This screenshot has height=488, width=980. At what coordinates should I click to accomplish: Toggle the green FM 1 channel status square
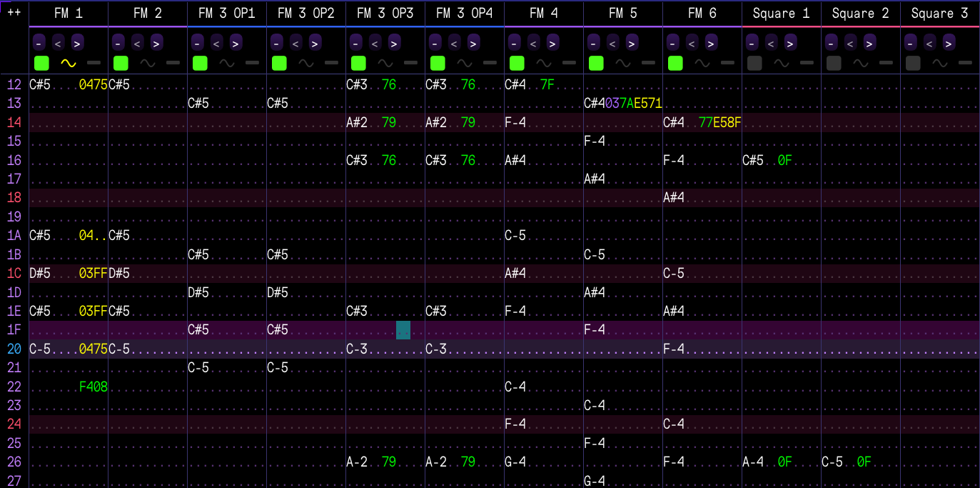click(41, 63)
